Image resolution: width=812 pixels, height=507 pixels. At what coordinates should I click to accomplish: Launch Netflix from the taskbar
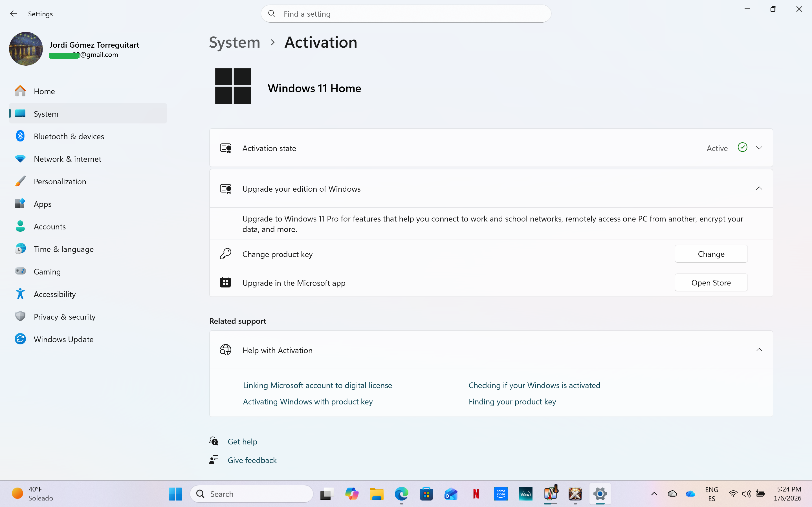pyautogui.click(x=476, y=494)
